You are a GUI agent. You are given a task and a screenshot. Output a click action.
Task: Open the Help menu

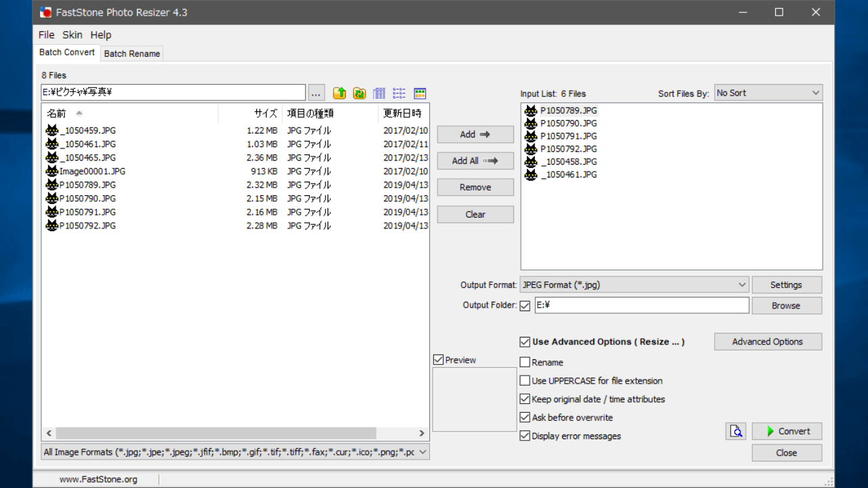101,35
